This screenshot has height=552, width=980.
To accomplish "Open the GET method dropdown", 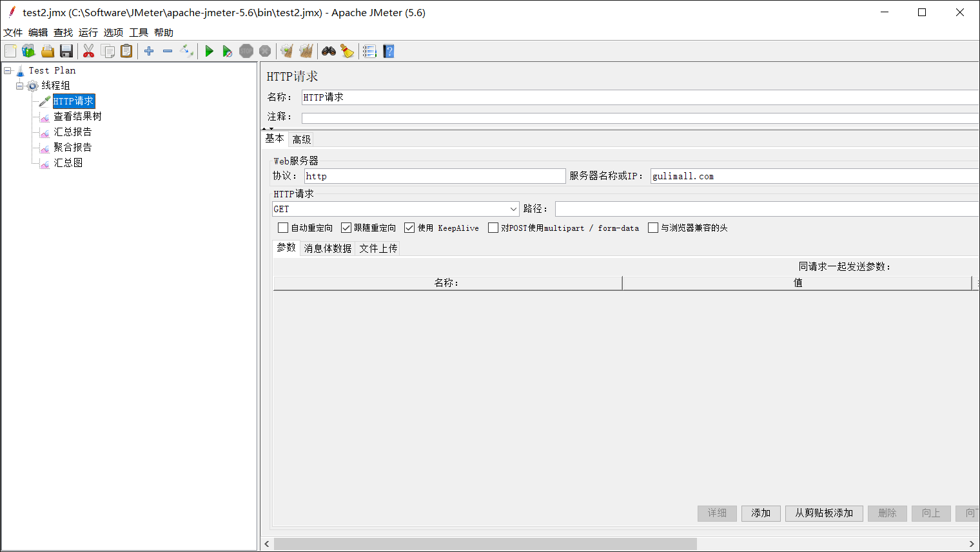I will coord(513,209).
